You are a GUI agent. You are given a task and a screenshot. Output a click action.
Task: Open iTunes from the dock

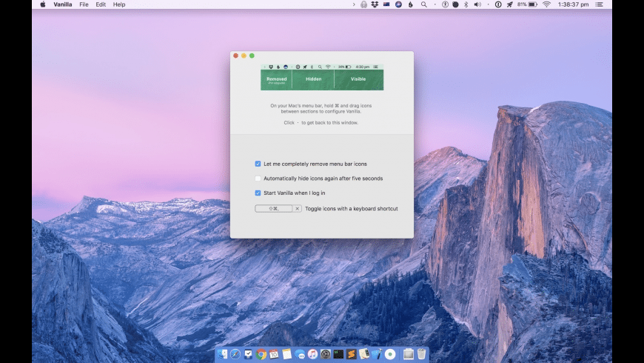312,354
